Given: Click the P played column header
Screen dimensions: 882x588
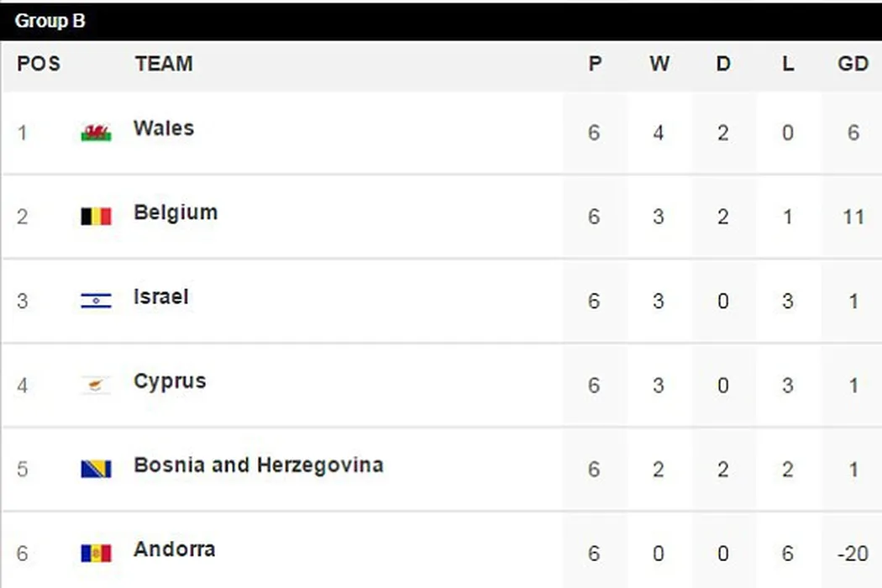Looking at the screenshot, I should pyautogui.click(x=595, y=65).
